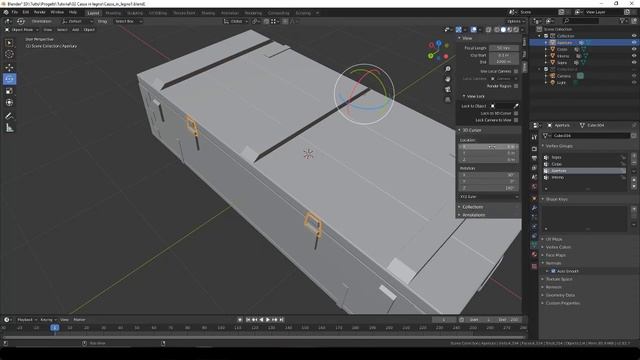Switch to the Layout workspace tab
The height and width of the screenshot is (360, 640).
click(93, 13)
